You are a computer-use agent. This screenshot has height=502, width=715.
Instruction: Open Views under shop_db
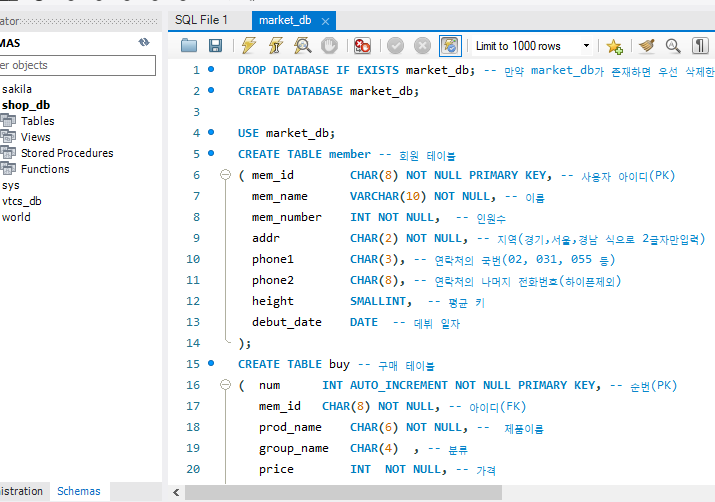[x=36, y=137]
